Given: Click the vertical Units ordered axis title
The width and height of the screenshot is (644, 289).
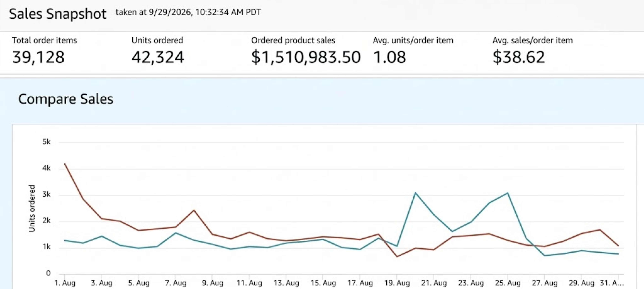Looking at the screenshot, I should click(32, 209).
